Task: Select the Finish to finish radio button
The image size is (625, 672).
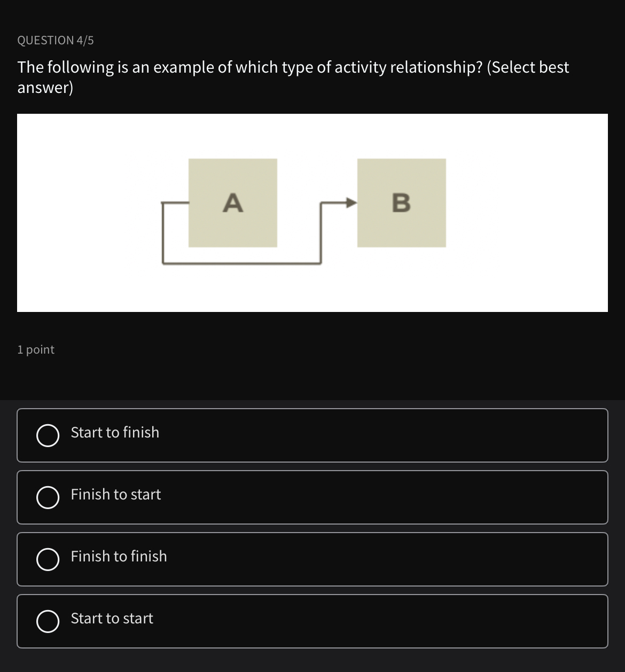Action: tap(48, 559)
